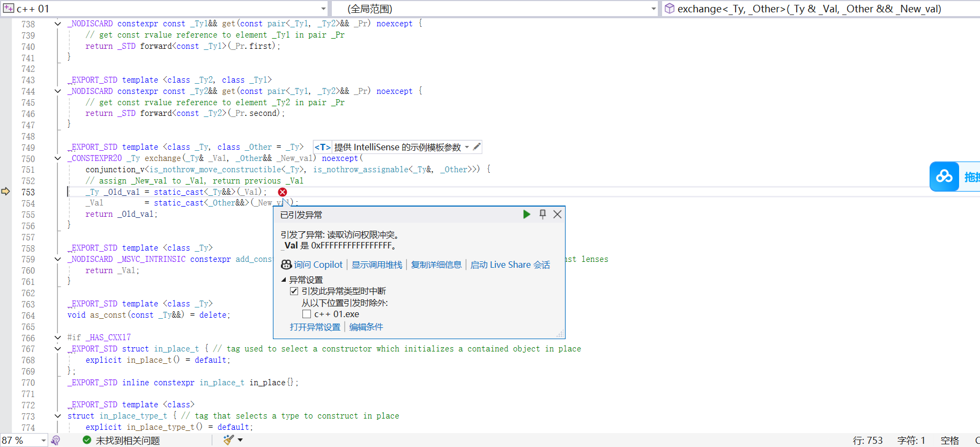This screenshot has height=447, width=980.
Task: Click the edit pencil icon in the IntelliSense template bar
Action: point(477,146)
